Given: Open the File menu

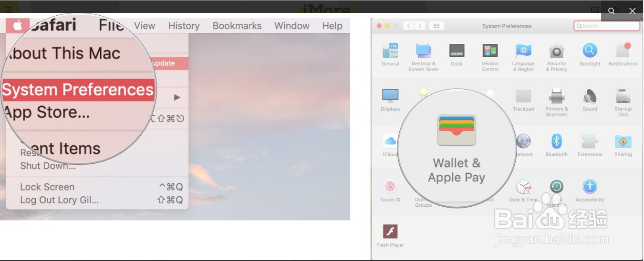Looking at the screenshot, I should (x=111, y=25).
